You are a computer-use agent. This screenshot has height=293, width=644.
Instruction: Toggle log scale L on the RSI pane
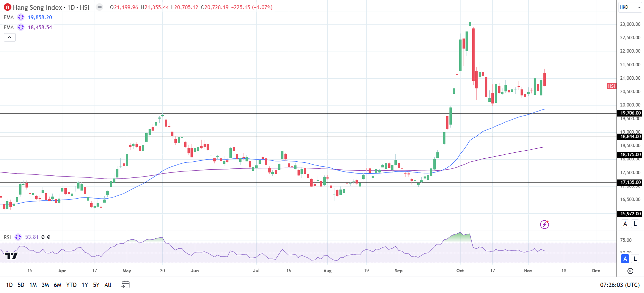(x=635, y=259)
